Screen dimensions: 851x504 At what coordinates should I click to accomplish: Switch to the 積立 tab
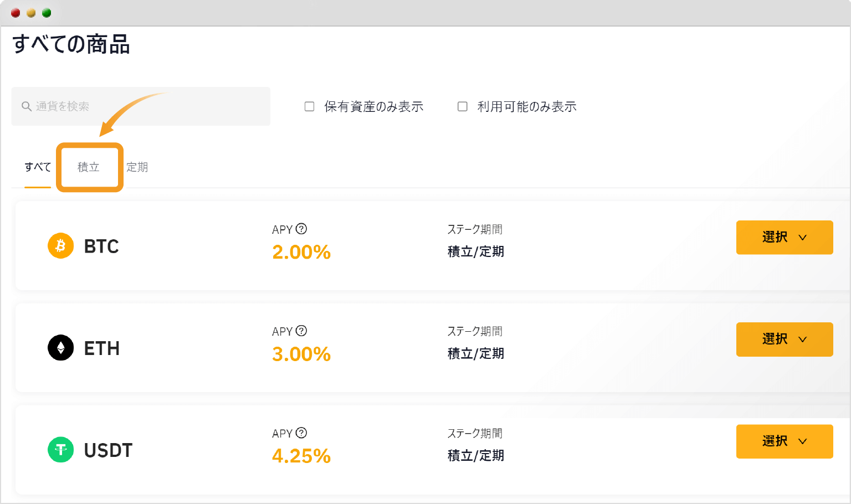tap(89, 167)
